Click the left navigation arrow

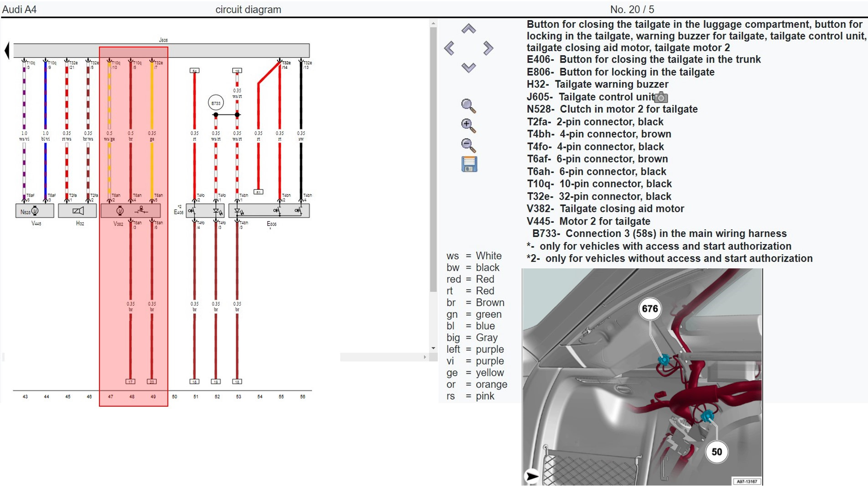coord(449,48)
